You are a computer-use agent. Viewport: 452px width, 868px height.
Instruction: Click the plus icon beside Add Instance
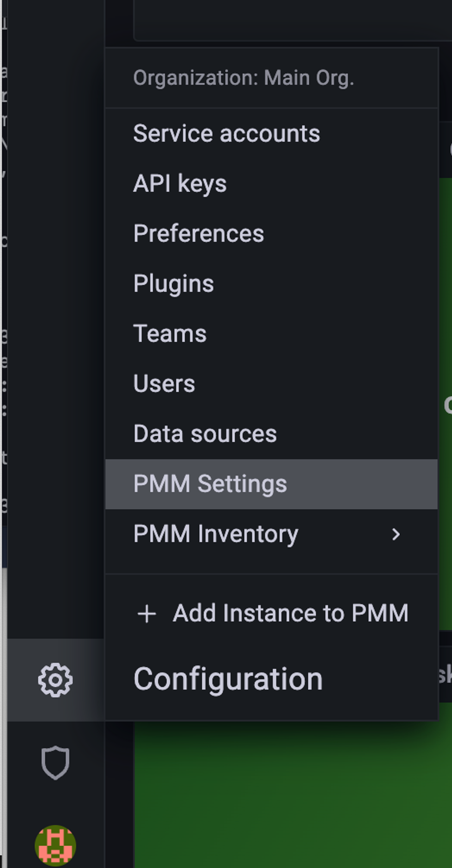tap(147, 613)
